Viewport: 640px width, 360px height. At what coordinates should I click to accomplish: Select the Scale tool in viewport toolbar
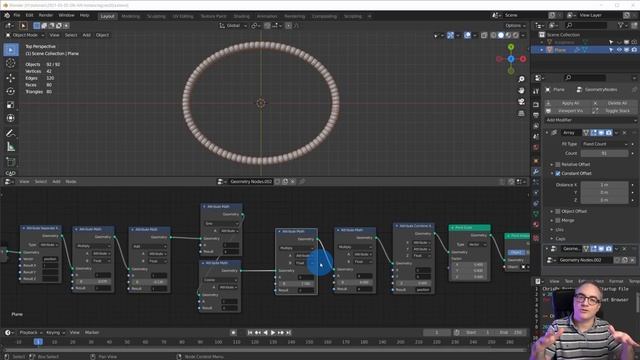click(11, 105)
